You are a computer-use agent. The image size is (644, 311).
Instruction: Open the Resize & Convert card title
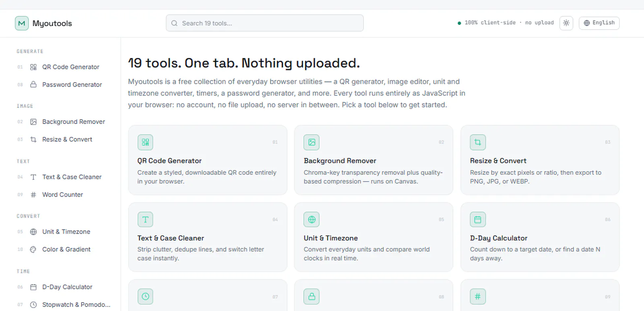(x=498, y=161)
